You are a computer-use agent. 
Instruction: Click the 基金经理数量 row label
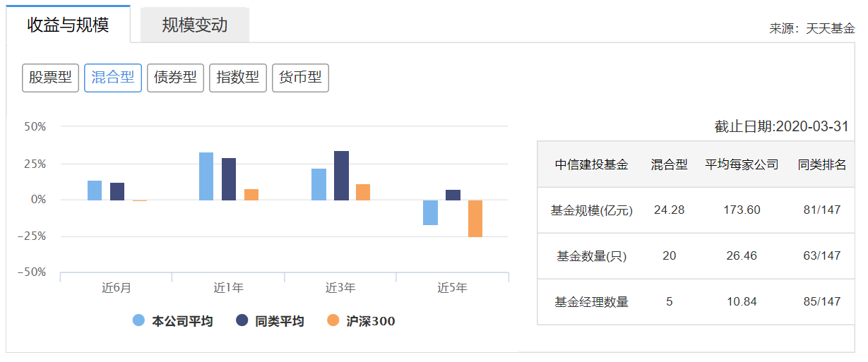pos(592,302)
